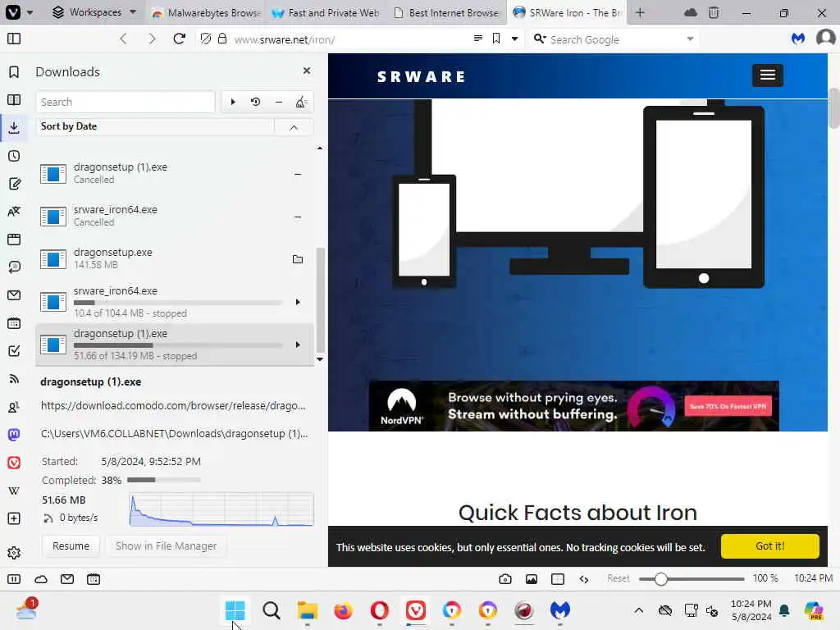The height and width of the screenshot is (630, 840).
Task: Open Wikipedia web panel
Action: point(15,491)
